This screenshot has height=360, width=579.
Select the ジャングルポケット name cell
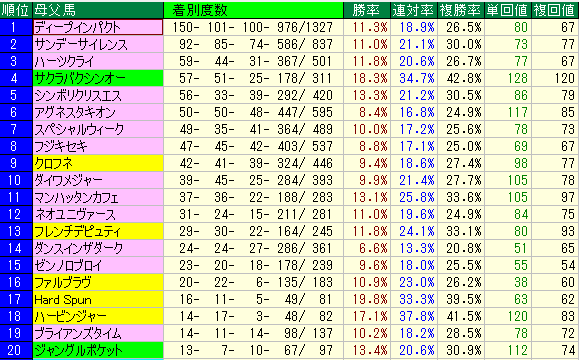(98, 350)
